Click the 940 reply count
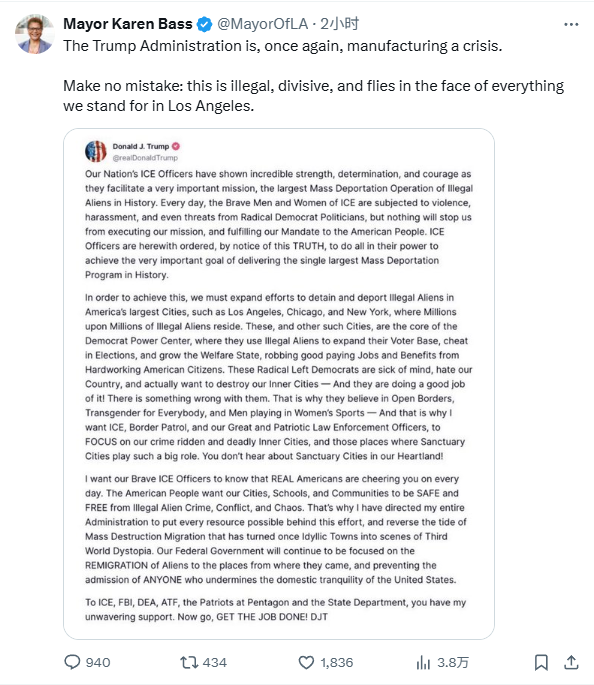The image size is (594, 685). click(98, 662)
